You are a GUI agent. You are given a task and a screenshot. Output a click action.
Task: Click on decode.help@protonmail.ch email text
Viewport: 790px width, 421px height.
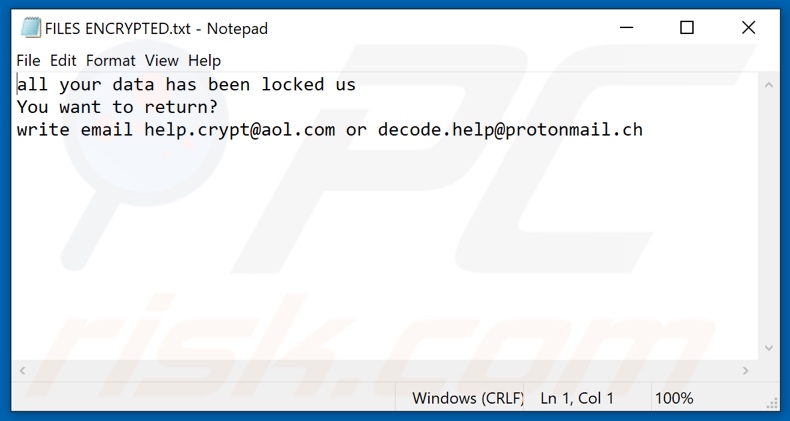pyautogui.click(x=510, y=129)
